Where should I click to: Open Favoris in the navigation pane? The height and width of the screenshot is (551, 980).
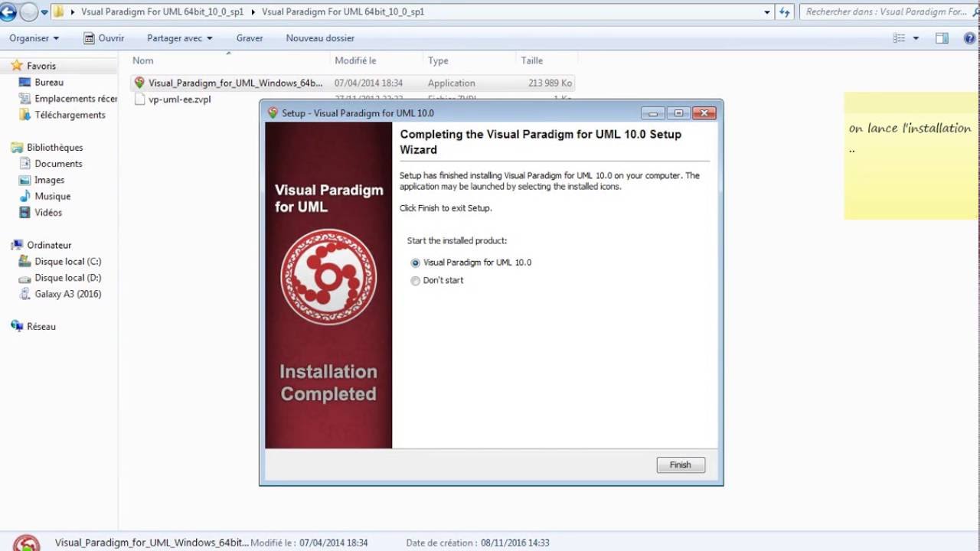[41, 66]
